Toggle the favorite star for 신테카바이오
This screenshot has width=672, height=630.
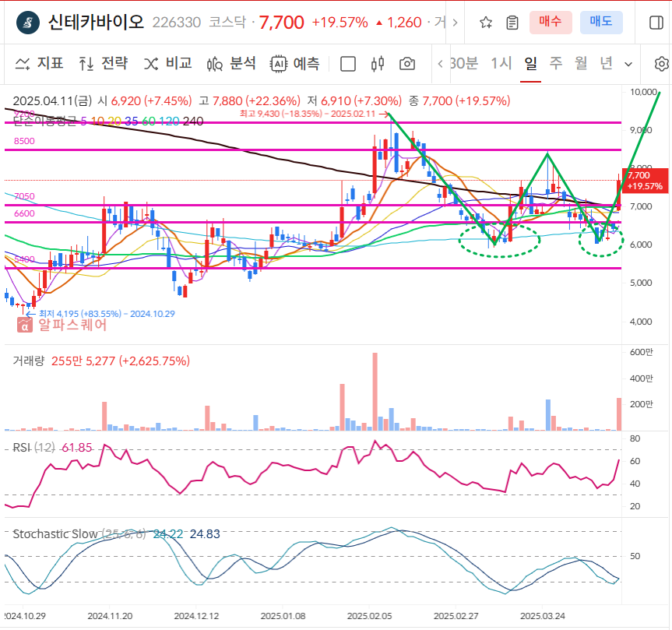pos(484,23)
